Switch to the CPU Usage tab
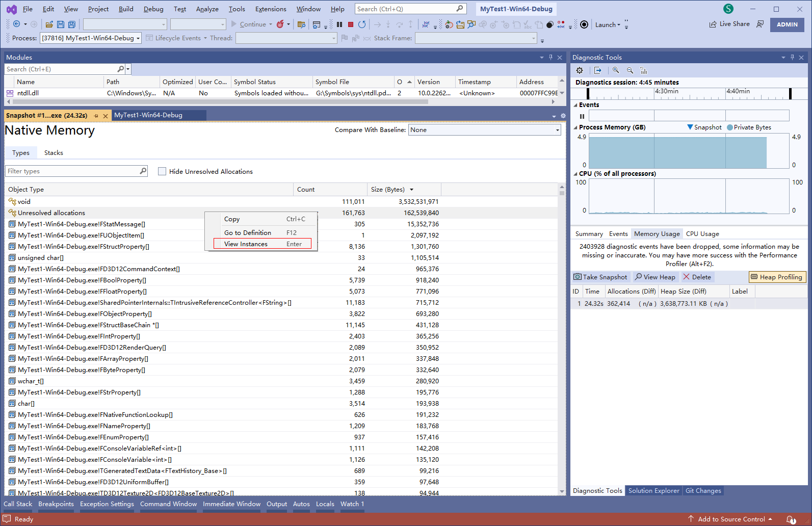This screenshot has width=812, height=526. point(702,233)
